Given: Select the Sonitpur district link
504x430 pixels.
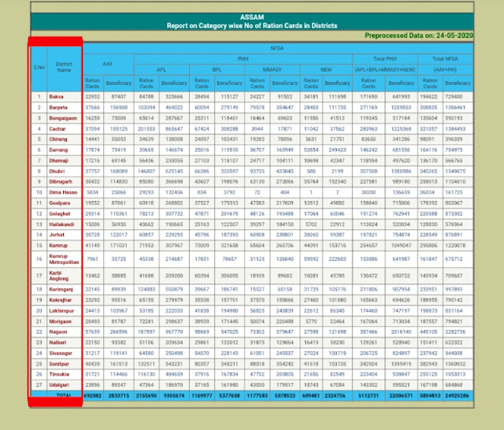Looking at the screenshot, I should click(x=59, y=364).
